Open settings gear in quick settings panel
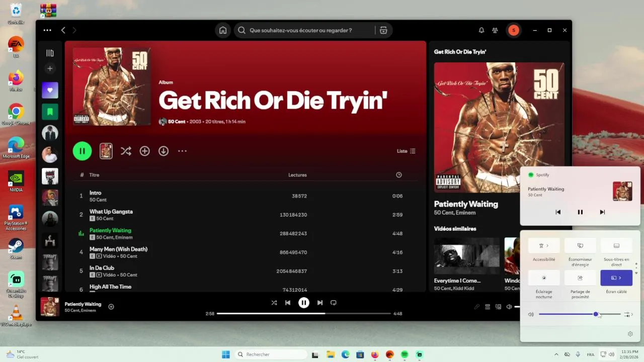The height and width of the screenshot is (362, 644). [x=630, y=334]
